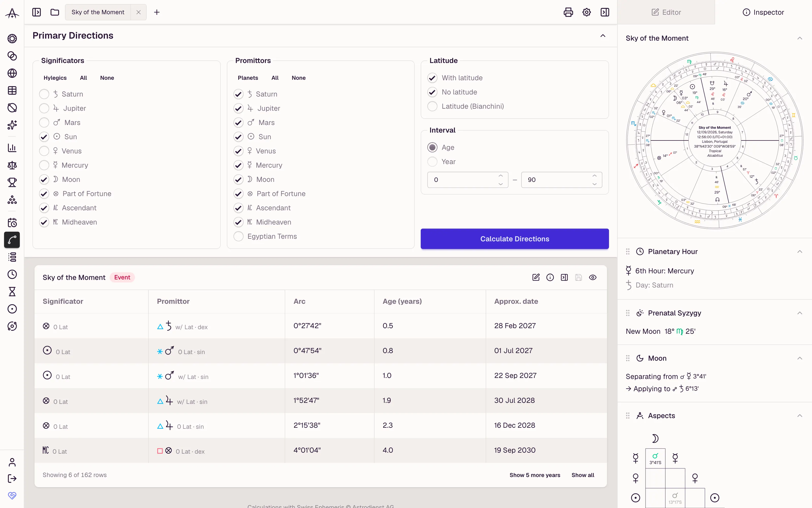
Task: Open the hourglass sidebar icon
Action: coord(12,292)
